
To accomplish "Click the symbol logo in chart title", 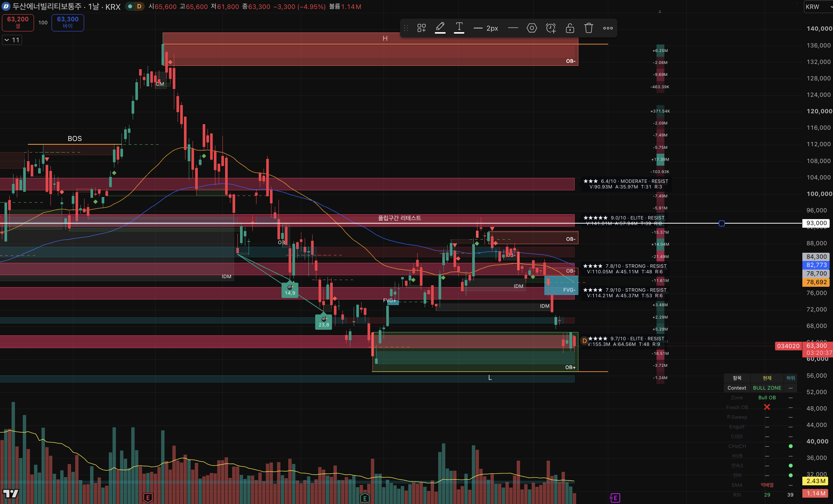I will click(6, 6).
